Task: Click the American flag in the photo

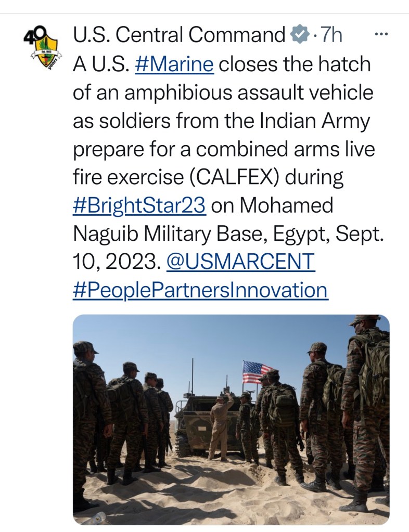Action: (256, 372)
